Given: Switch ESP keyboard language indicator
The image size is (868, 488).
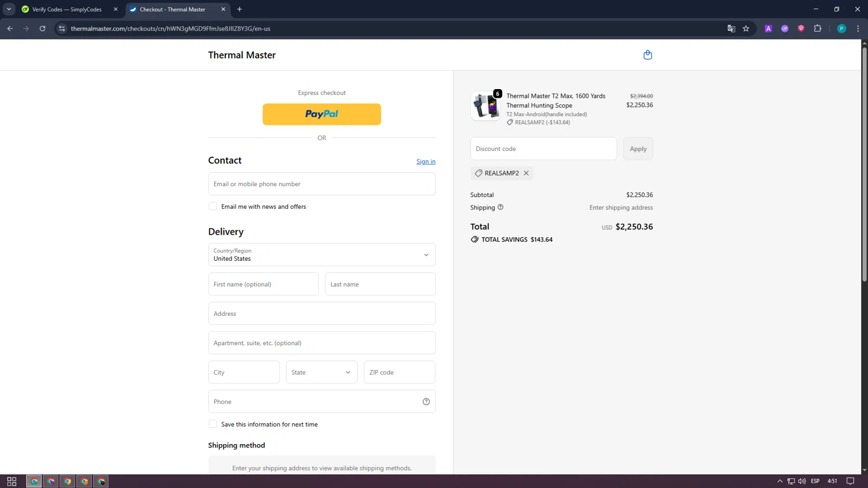Looking at the screenshot, I should click(x=815, y=481).
